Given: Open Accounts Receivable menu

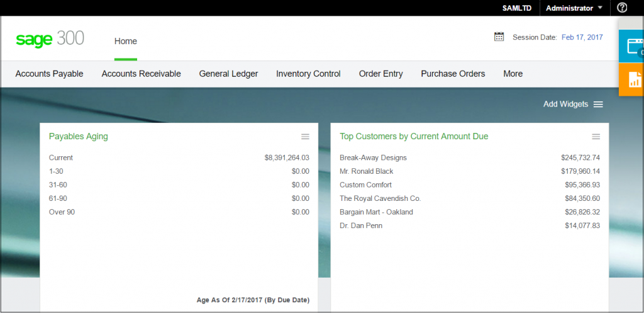Looking at the screenshot, I should 142,74.
